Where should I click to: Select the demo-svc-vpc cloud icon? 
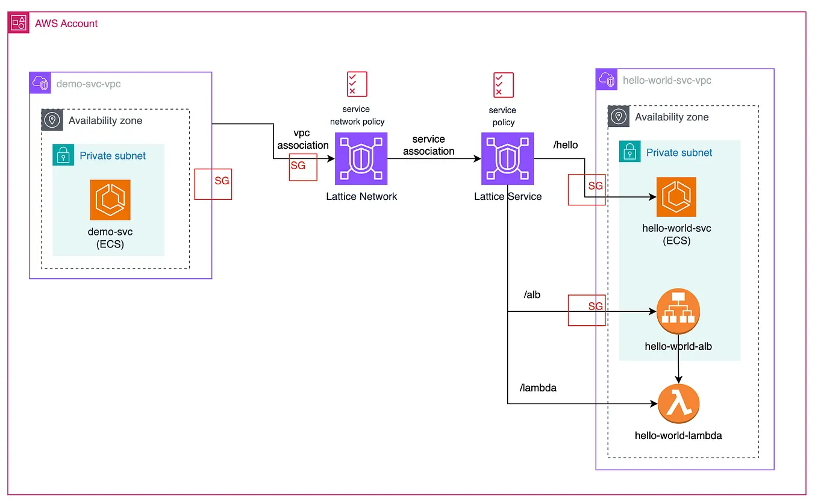(40, 82)
